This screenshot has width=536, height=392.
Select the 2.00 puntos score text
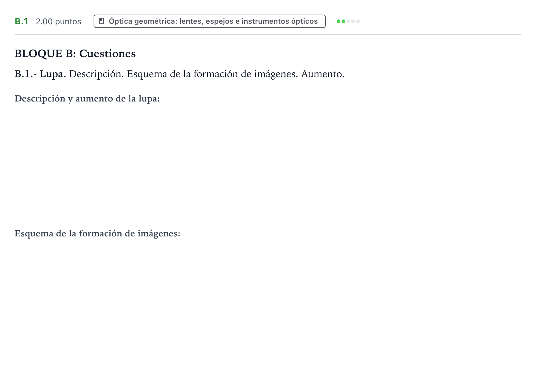(x=59, y=22)
